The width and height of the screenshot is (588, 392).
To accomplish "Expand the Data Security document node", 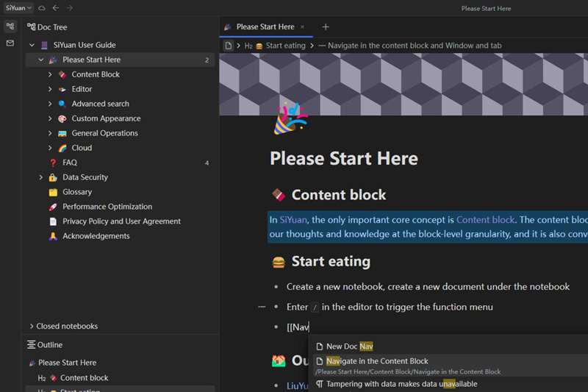I will pos(41,177).
